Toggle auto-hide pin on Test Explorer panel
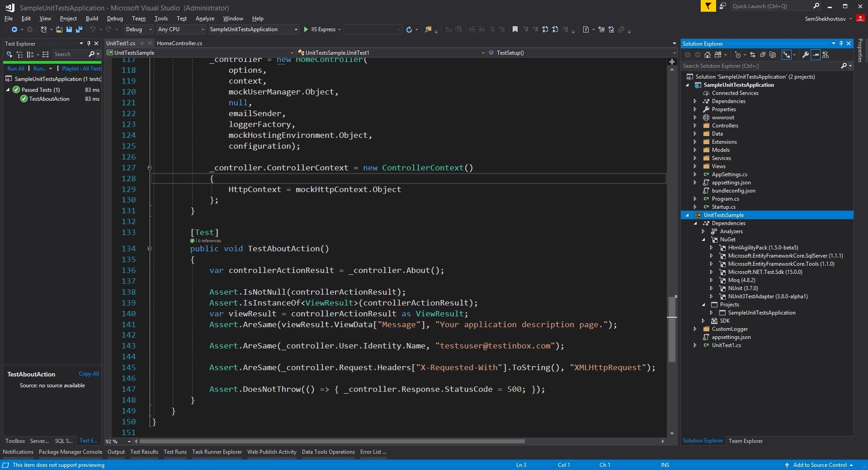Image resolution: width=868 pixels, height=470 pixels. coord(89,43)
